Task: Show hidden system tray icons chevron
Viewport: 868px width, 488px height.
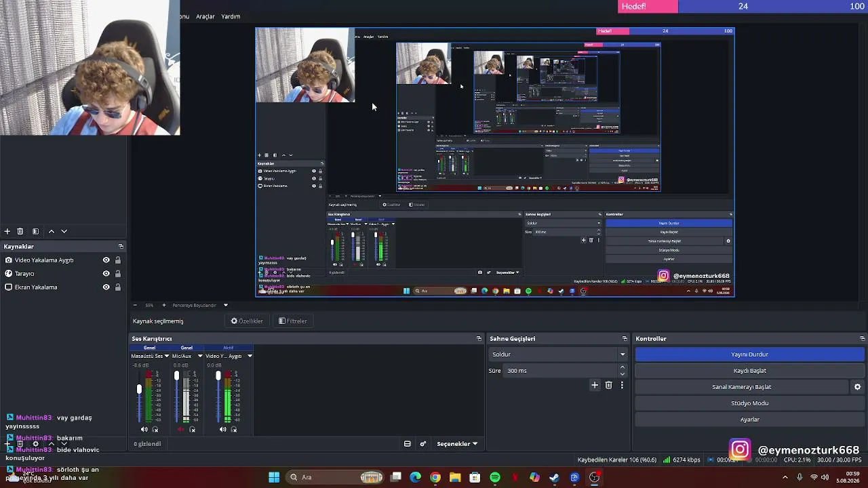Action: [785, 477]
